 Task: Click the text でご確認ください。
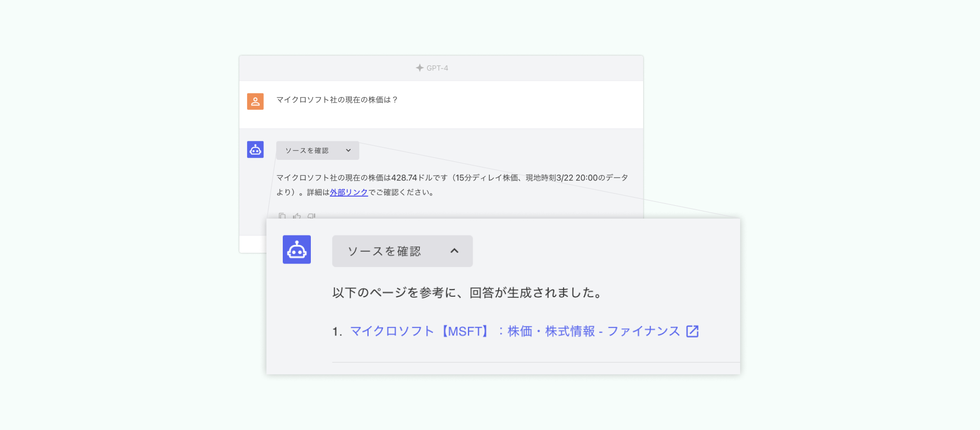[x=401, y=192]
